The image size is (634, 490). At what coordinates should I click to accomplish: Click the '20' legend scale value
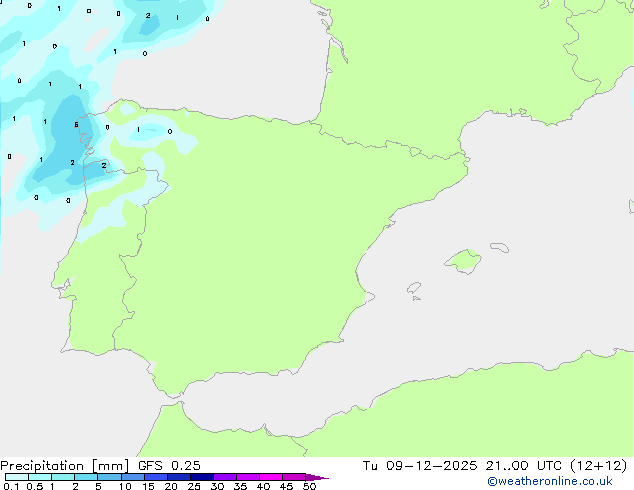(x=171, y=486)
